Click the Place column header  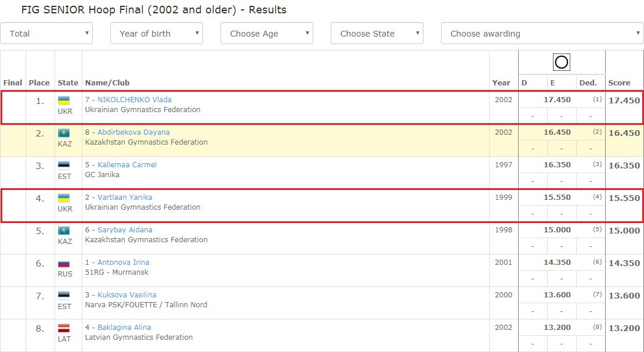pos(39,83)
